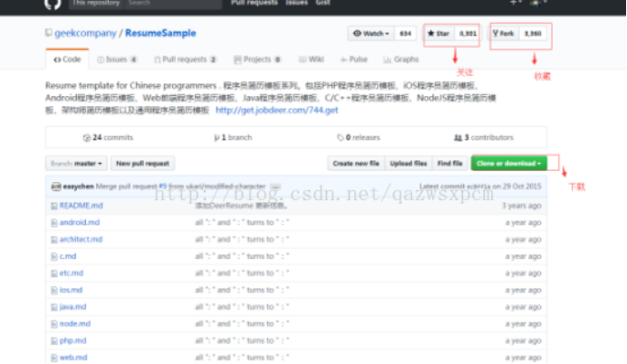Click file icon beside c.md
This screenshot has width=627, height=364.
click(x=54, y=256)
